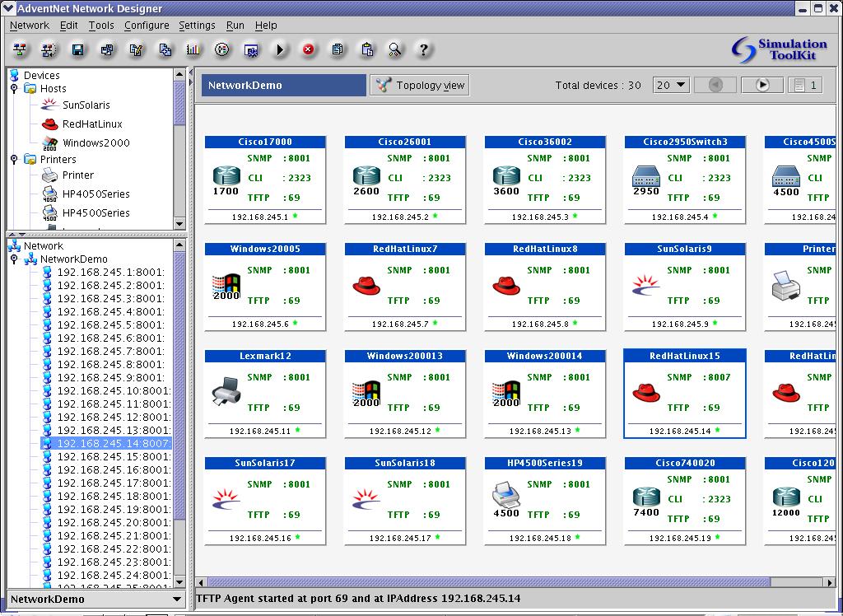The width and height of the screenshot is (843, 616).
Task: Click the printer icon on the Lexmark12 card
Action: pos(226,391)
